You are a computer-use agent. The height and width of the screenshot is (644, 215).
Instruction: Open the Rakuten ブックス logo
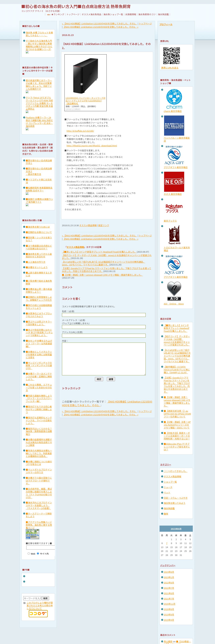tap(174, 208)
